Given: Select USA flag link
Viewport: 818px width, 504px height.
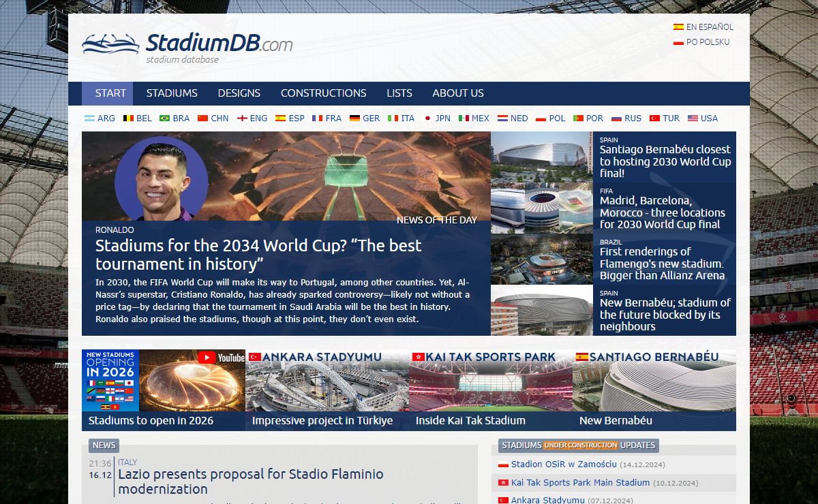Looking at the screenshot, I should point(703,119).
